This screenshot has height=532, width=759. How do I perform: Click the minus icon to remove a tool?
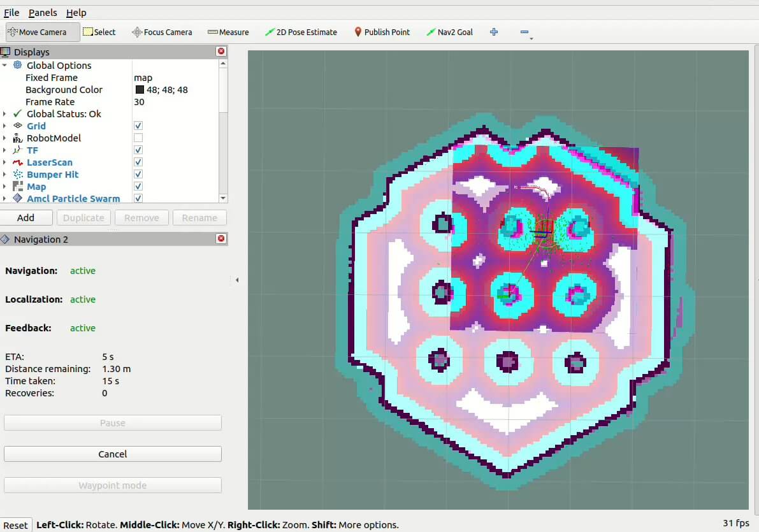click(x=524, y=32)
